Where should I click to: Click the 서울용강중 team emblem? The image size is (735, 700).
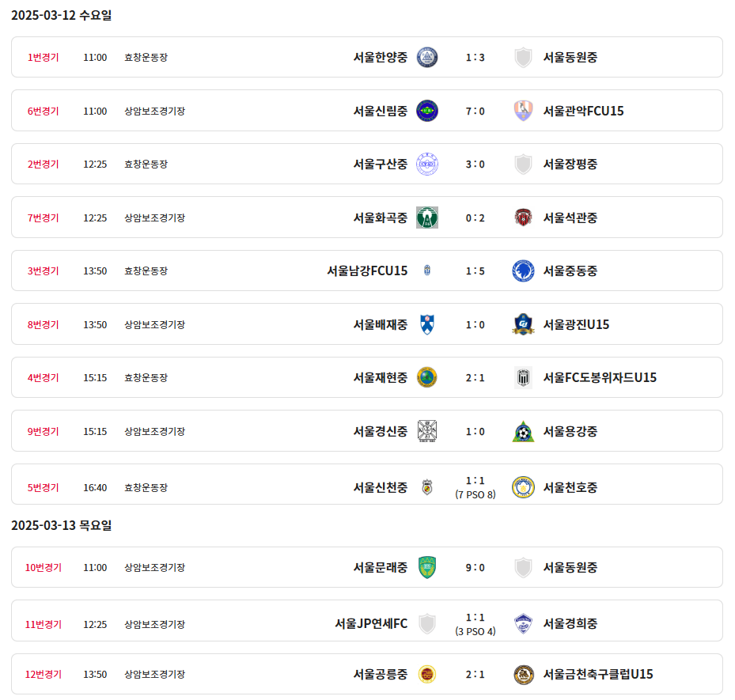coord(523,431)
